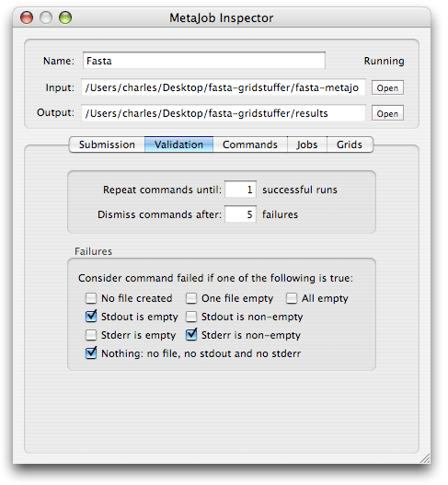Uncheck Nothing: no file, no stdout option
The image size is (448, 485).
click(x=91, y=353)
